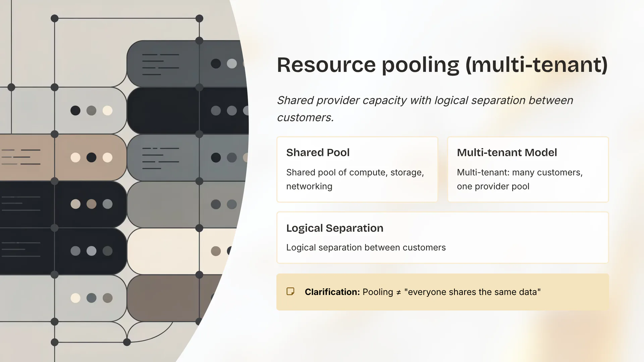The image size is (644, 362).
Task: Toggle the leftmost indicator dot on the beige server
Action: point(75,157)
